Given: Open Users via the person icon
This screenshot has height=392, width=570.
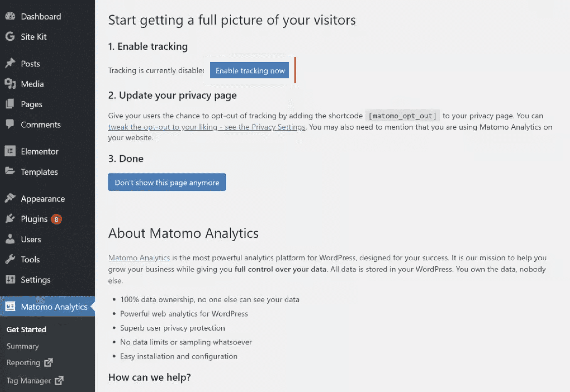Looking at the screenshot, I should point(10,239).
